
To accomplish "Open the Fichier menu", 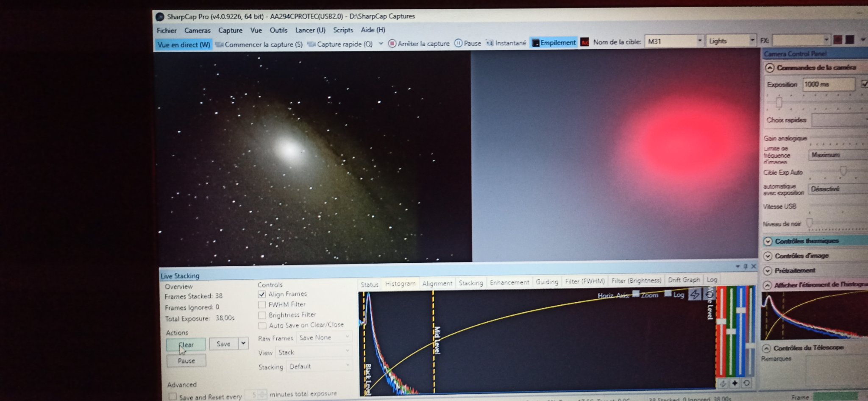I will (x=167, y=31).
